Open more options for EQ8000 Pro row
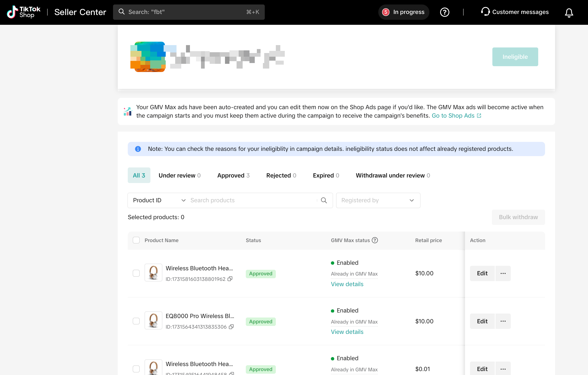Image resolution: width=588 pixels, height=375 pixels. click(503, 321)
